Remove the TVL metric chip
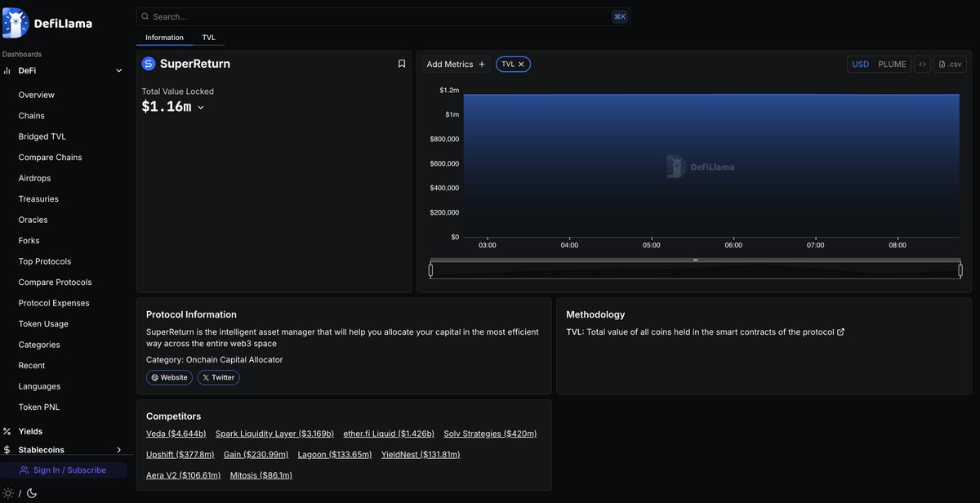The image size is (980, 503). pyautogui.click(x=521, y=64)
